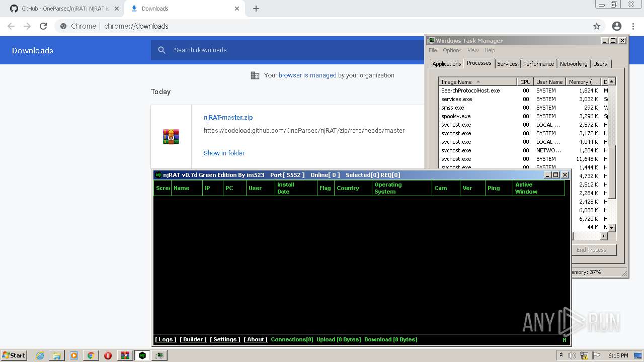Screen dimensions: 644x362
Task: Switch to the Networking tab
Action: [574, 64]
